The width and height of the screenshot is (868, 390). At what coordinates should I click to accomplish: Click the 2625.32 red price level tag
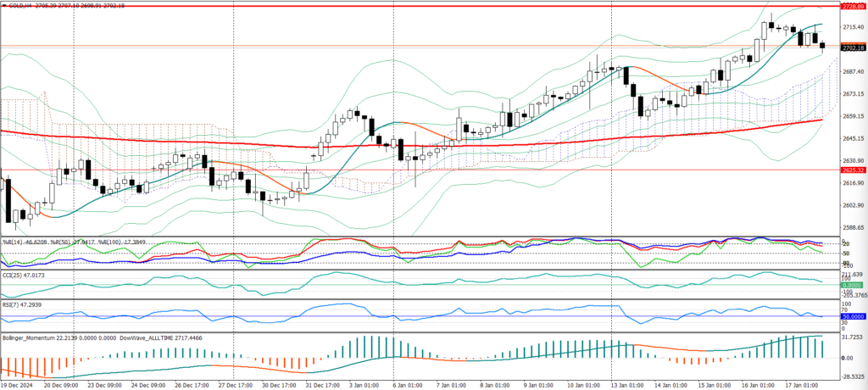coord(852,170)
